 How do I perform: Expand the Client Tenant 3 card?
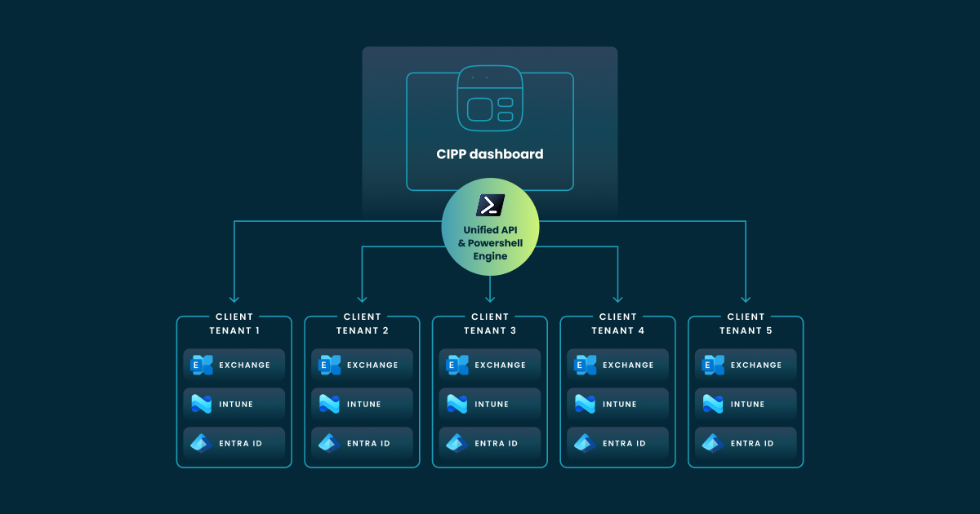pos(489,391)
